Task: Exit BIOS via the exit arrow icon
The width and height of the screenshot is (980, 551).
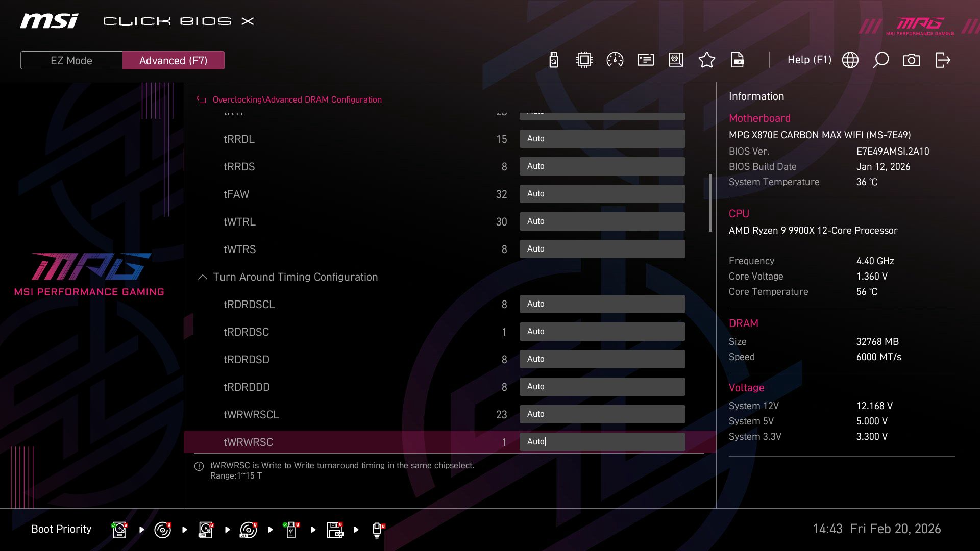Action: (x=942, y=60)
